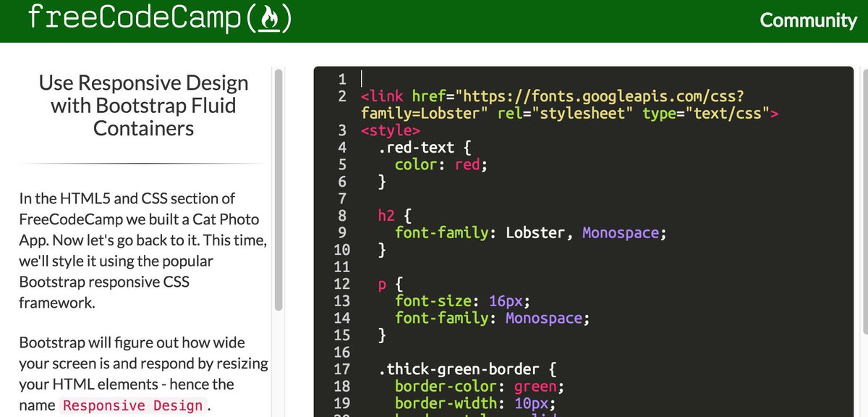Viewport: 868px width, 417px height.
Task: Click 'color: red;' on line 5
Action: (441, 164)
